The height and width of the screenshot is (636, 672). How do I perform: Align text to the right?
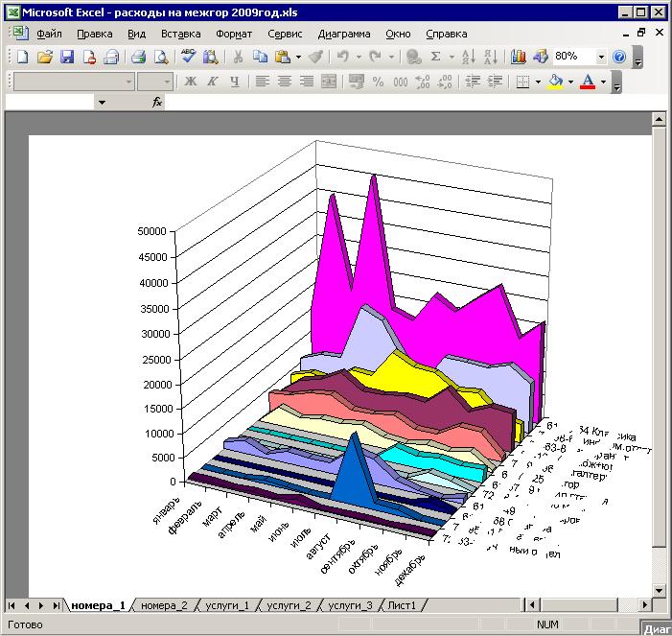pyautogui.click(x=307, y=82)
